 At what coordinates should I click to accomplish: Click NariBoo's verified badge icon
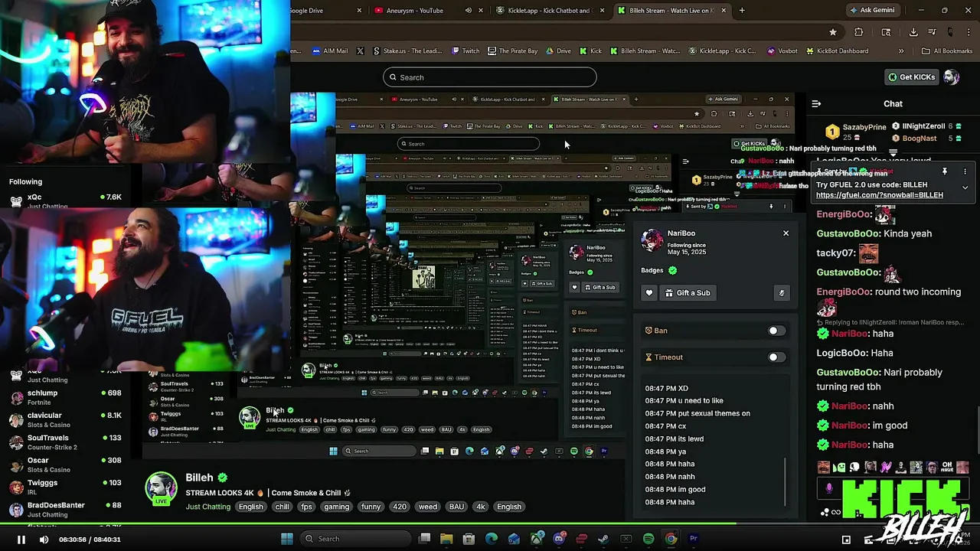[x=672, y=270]
